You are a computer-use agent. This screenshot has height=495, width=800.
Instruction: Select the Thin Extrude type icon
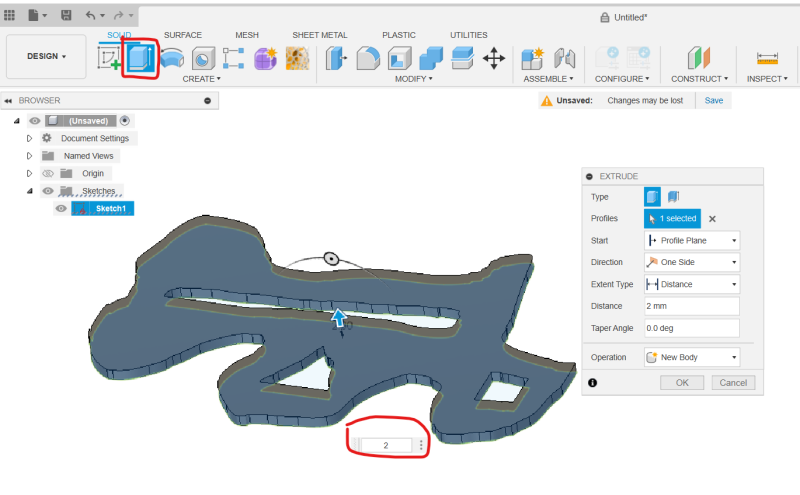tap(673, 196)
